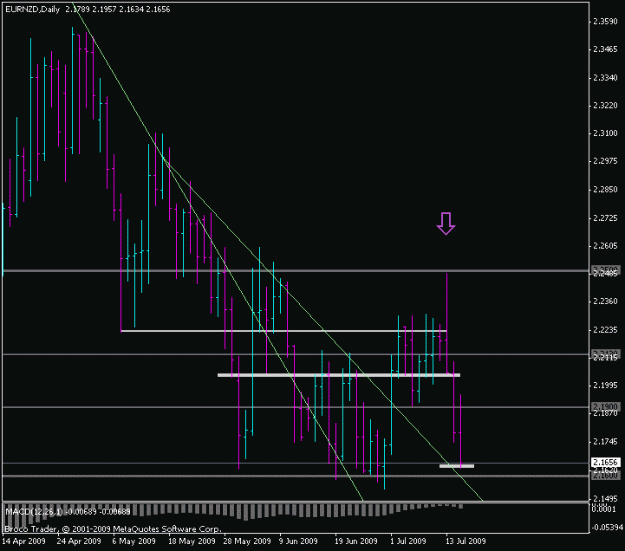Click the 9 Jun 2009 date label
Image resolution: width=625 pixels, height=551 pixels.
click(298, 541)
